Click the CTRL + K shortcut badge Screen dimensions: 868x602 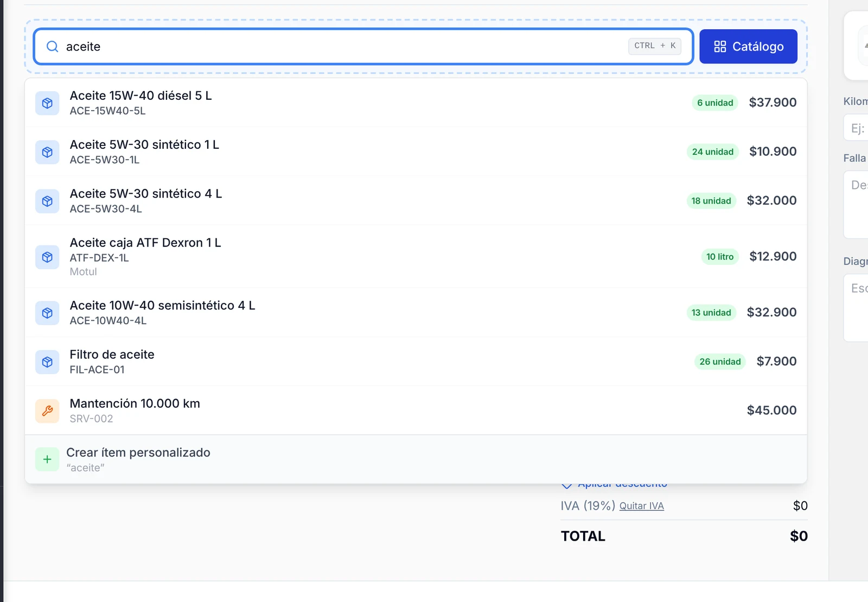(655, 46)
